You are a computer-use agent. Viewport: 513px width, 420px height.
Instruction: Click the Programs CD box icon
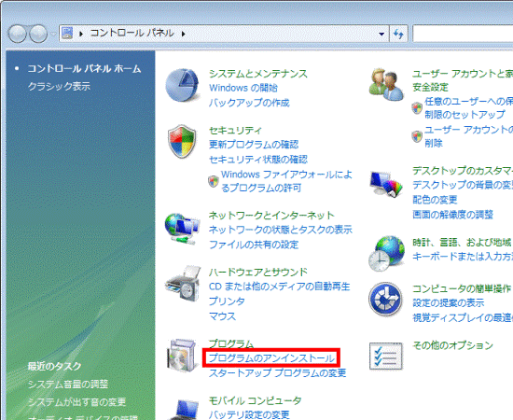pyautogui.click(x=183, y=356)
